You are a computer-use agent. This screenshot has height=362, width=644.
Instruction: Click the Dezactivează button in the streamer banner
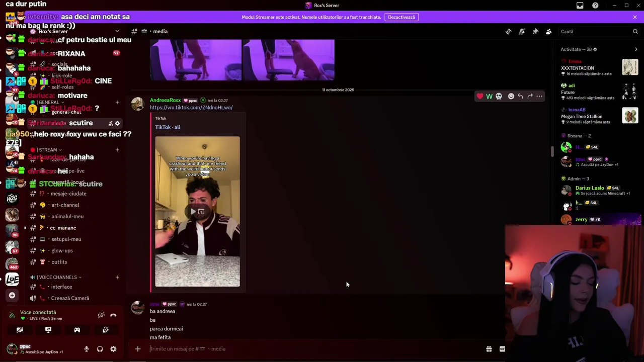coord(401,17)
